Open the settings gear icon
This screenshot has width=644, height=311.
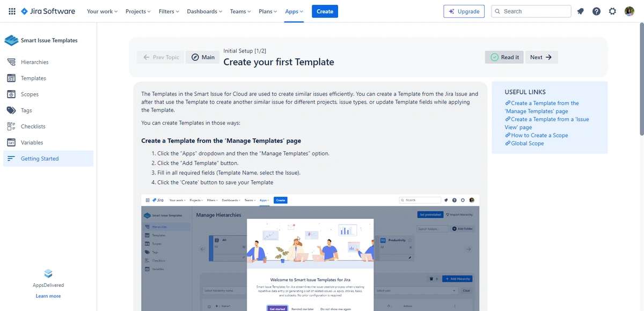(x=612, y=11)
